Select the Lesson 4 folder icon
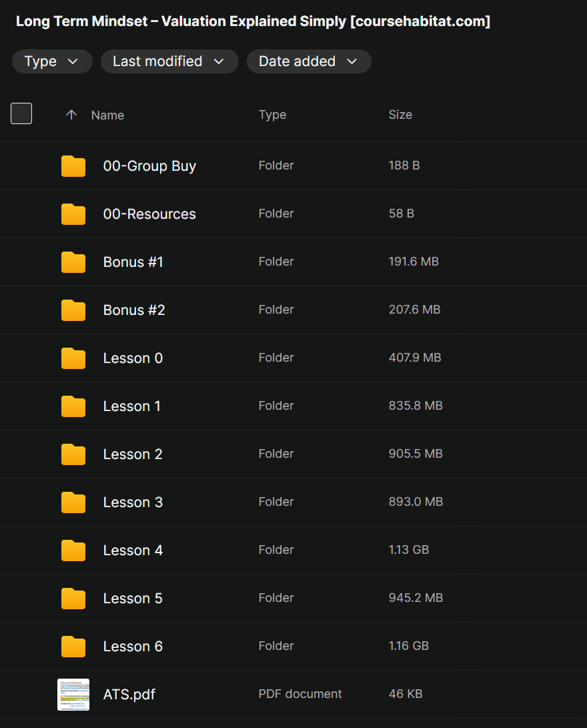Viewport: 587px width, 728px height. (73, 551)
